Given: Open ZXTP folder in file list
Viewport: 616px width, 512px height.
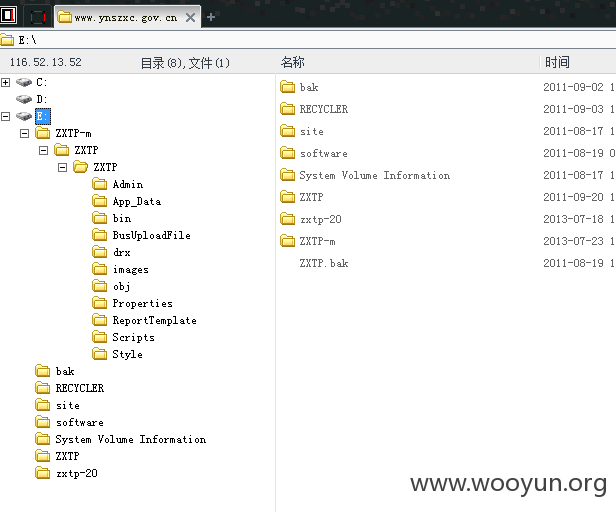Looking at the screenshot, I should [311, 197].
